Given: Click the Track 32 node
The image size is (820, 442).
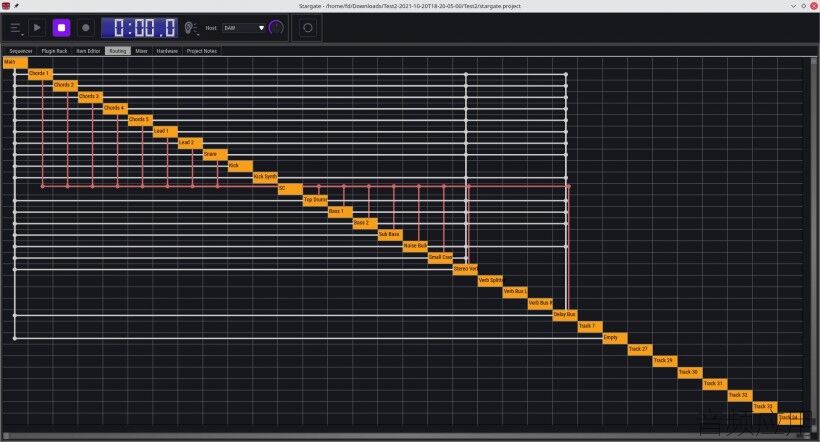Looking at the screenshot, I should (740, 396).
